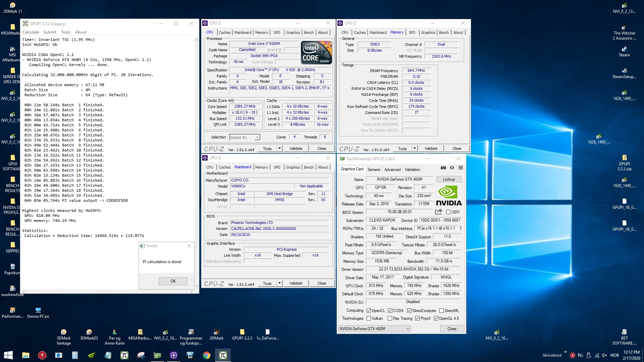Open the 3DMark03 desktop icon
This screenshot has width=644, height=362.
(89, 335)
